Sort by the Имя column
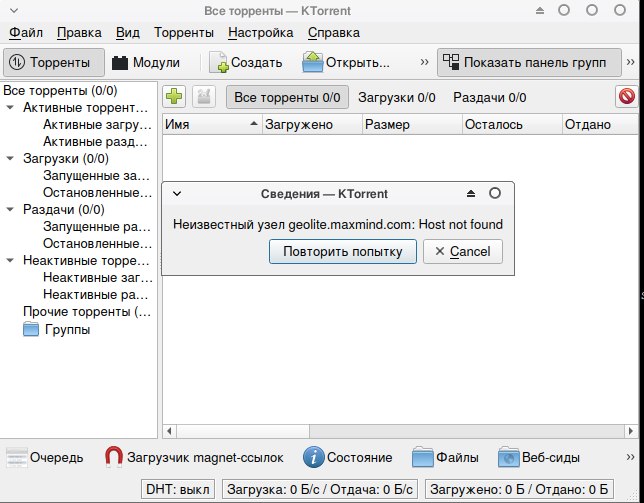This screenshot has height=503, width=644. [x=212, y=124]
